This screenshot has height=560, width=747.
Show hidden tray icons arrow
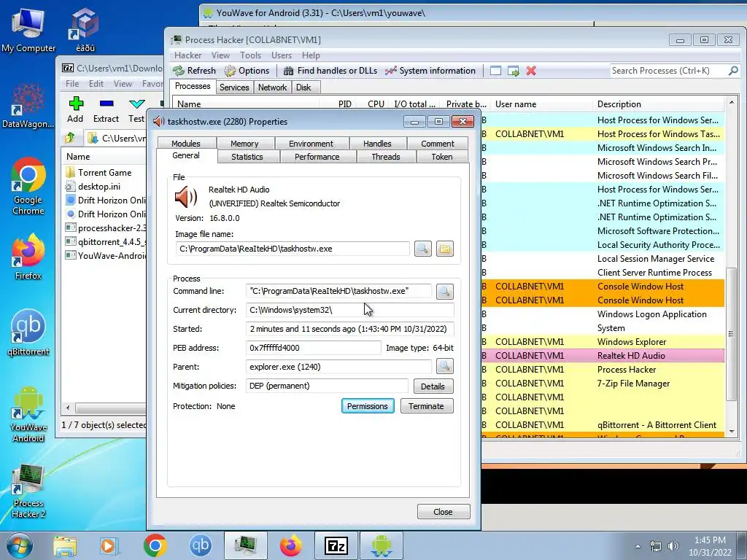pyautogui.click(x=638, y=546)
